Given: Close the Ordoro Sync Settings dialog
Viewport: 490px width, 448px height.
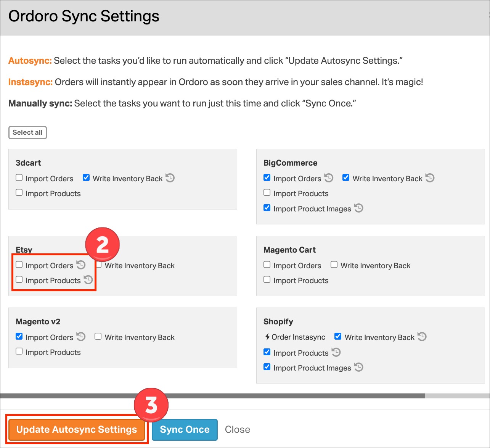Looking at the screenshot, I should click(238, 430).
